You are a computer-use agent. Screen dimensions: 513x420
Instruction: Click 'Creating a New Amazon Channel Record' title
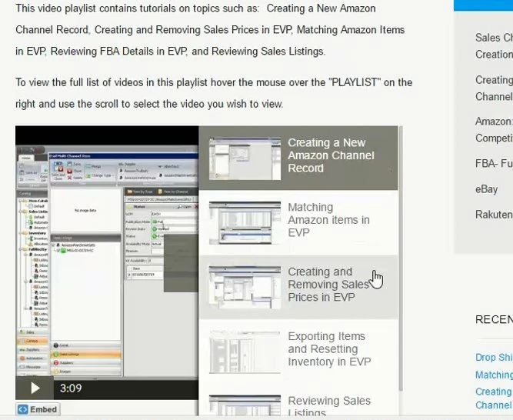tap(331, 155)
